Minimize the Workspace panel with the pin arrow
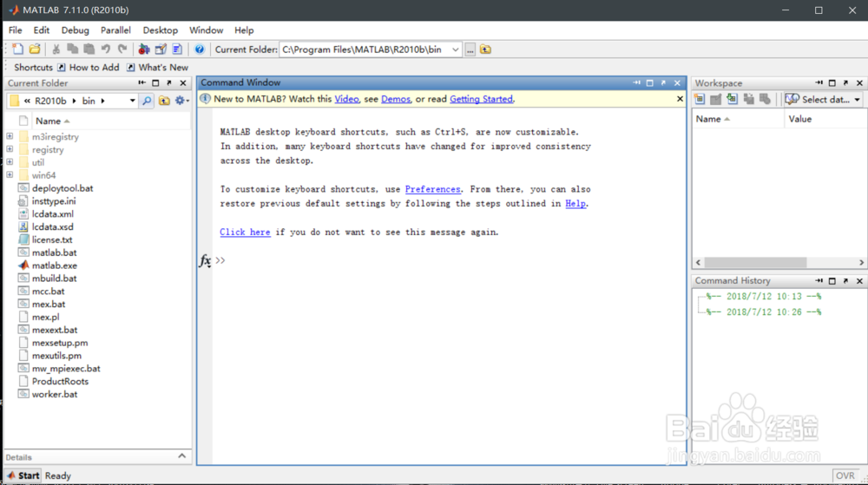 [819, 83]
